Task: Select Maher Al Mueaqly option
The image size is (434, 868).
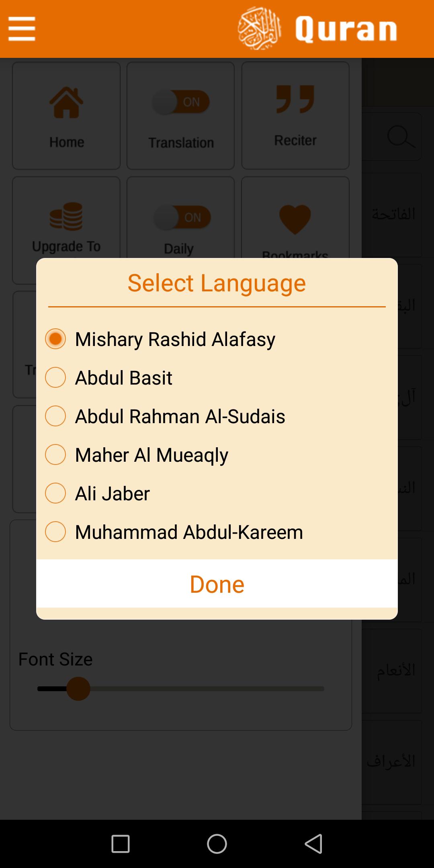Action: coord(137,454)
